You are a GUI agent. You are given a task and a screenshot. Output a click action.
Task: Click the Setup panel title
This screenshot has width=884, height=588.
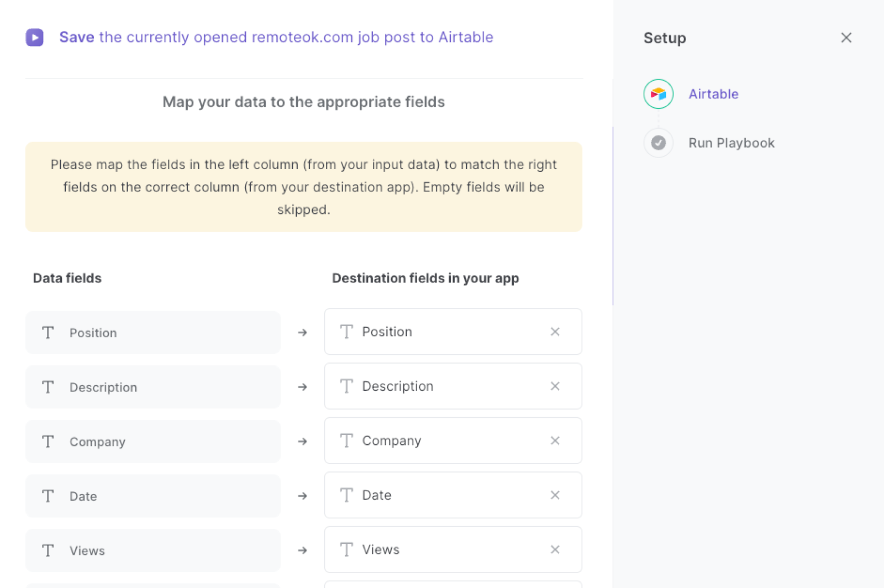pyautogui.click(x=665, y=38)
